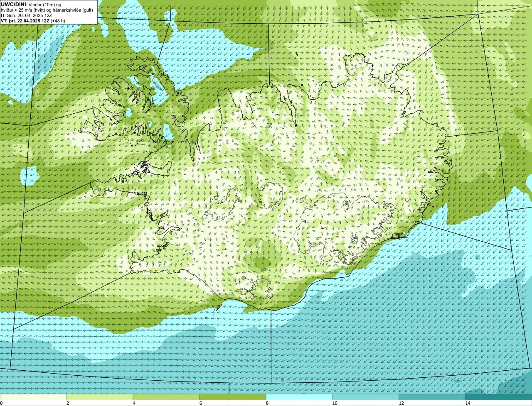
Task: Click the '2' scale label
Action: click(x=67, y=403)
